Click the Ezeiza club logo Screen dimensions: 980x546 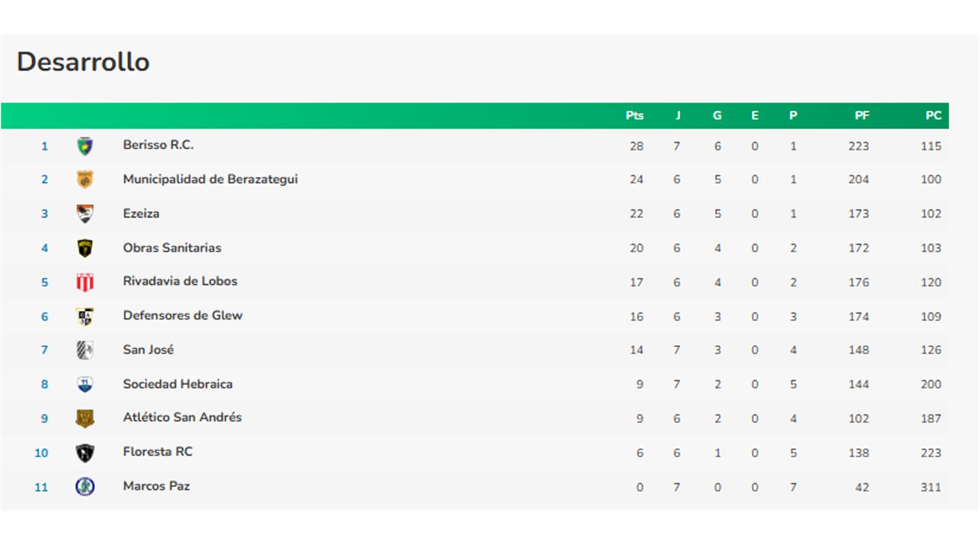[x=85, y=213]
